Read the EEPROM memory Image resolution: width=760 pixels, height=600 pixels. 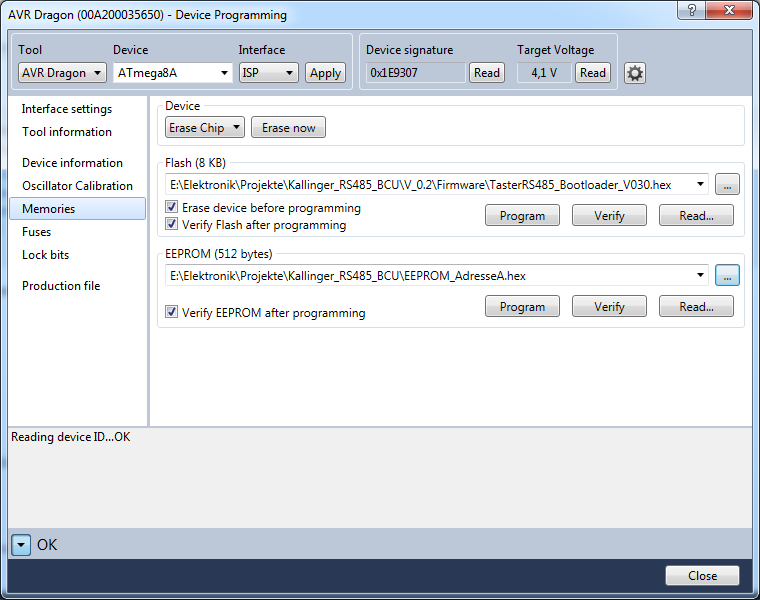[697, 307]
